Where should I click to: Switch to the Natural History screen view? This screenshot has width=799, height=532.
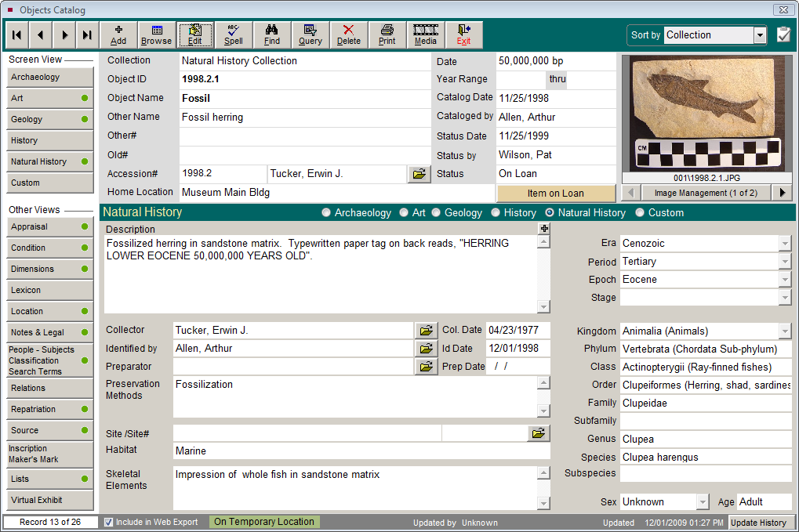pyautogui.click(x=49, y=161)
